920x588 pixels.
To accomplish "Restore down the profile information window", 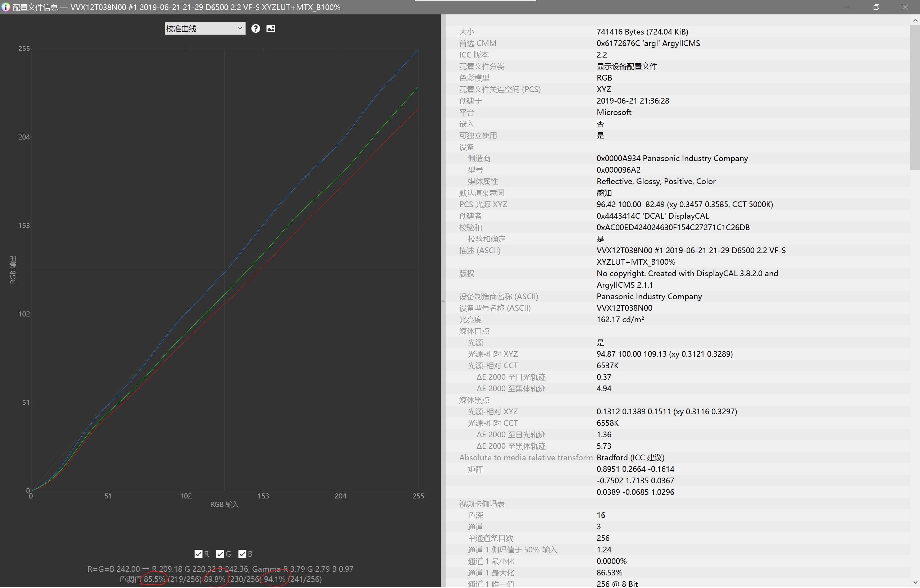I will tap(876, 7).
